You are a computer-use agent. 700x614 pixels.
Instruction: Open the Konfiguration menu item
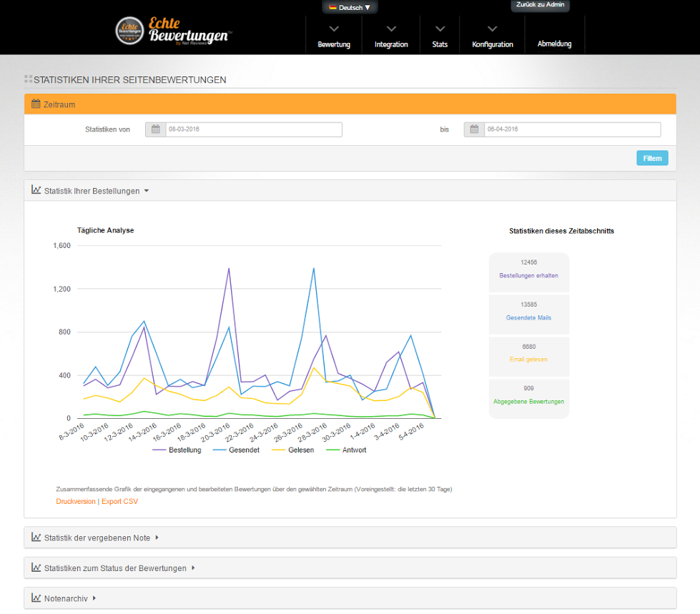(493, 44)
